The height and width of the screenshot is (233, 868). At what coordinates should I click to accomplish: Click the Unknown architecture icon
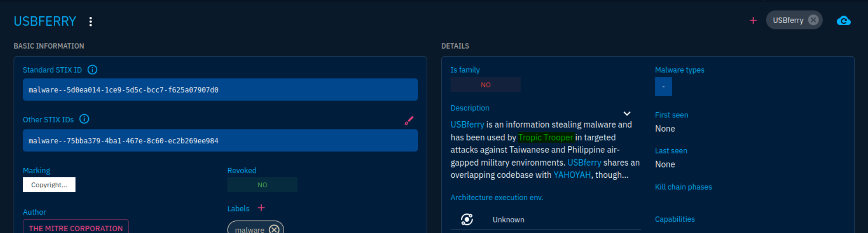[467, 219]
